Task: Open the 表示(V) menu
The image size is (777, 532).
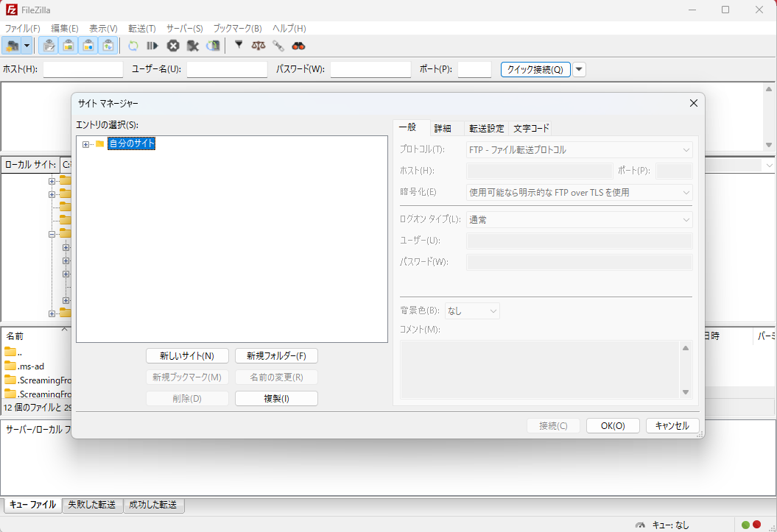Action: 104,28
